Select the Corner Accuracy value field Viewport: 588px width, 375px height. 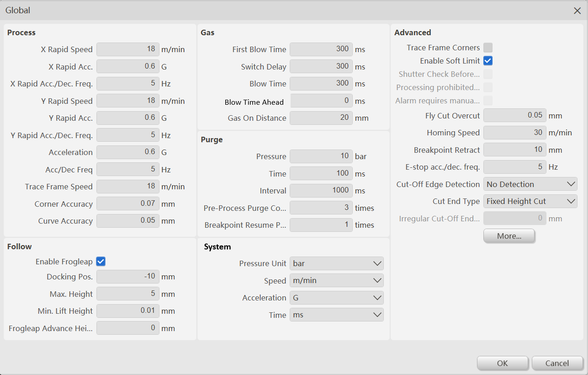128,204
